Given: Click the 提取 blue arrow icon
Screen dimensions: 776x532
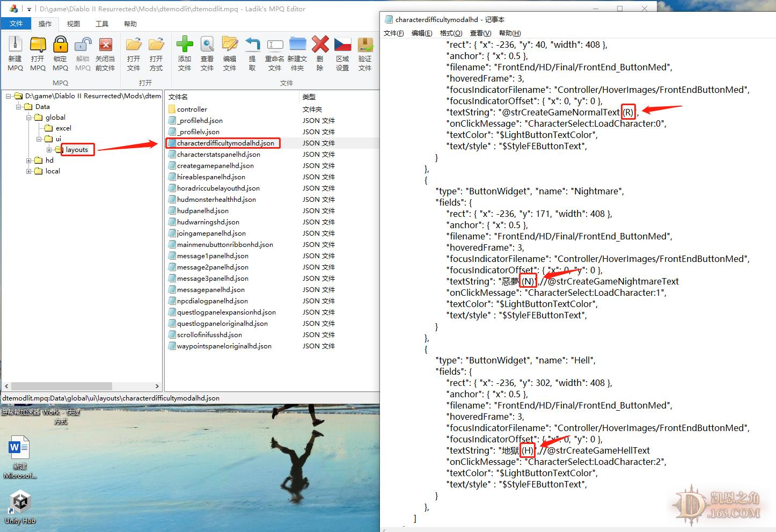Looking at the screenshot, I should [x=252, y=45].
